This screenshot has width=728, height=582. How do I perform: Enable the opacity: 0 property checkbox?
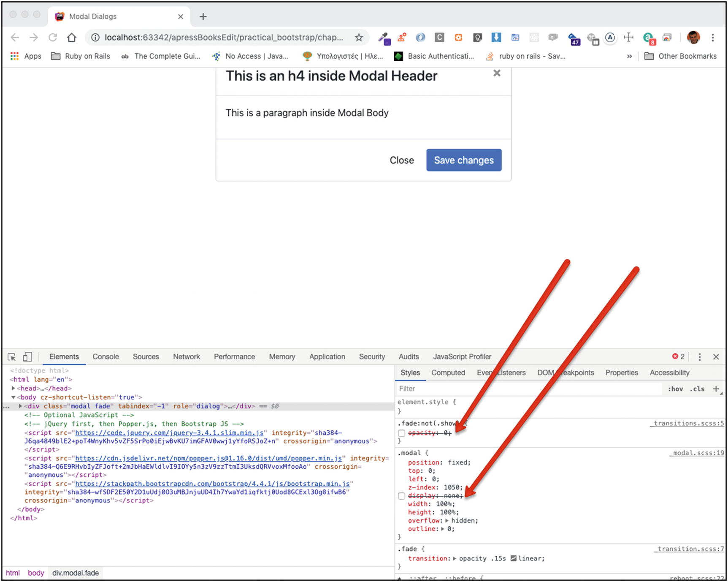coord(401,433)
